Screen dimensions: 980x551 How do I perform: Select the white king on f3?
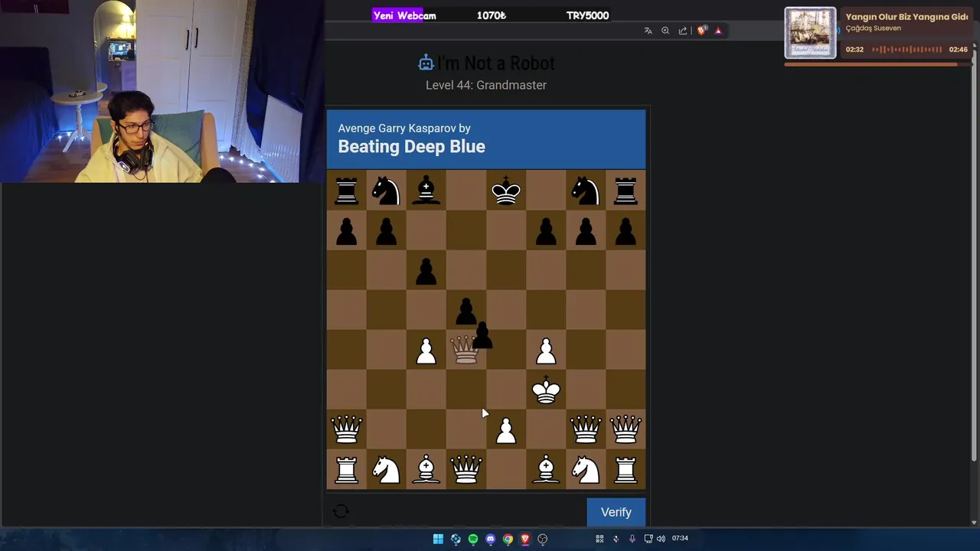[546, 390]
